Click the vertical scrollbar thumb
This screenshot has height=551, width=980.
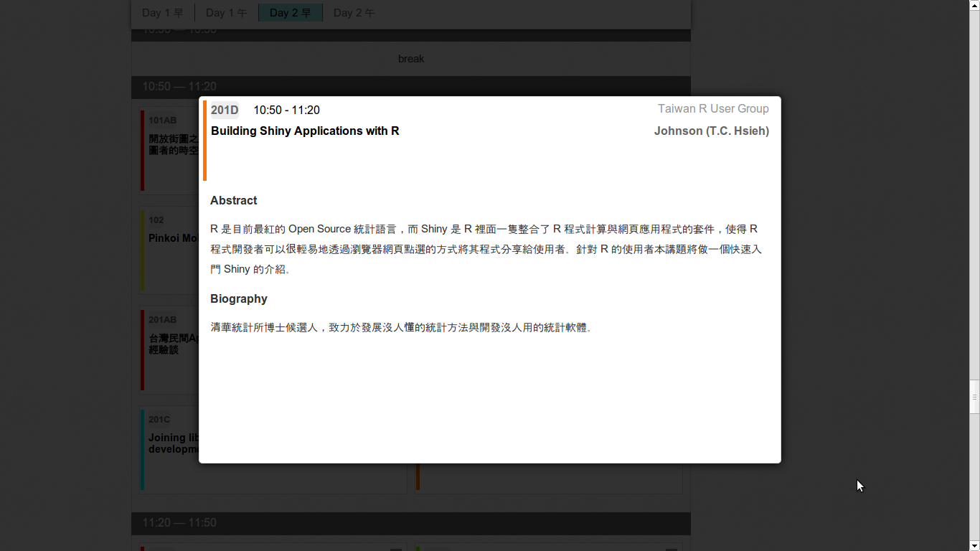tap(974, 397)
